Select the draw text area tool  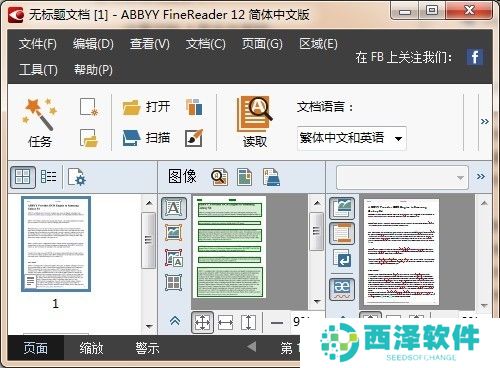(174, 208)
